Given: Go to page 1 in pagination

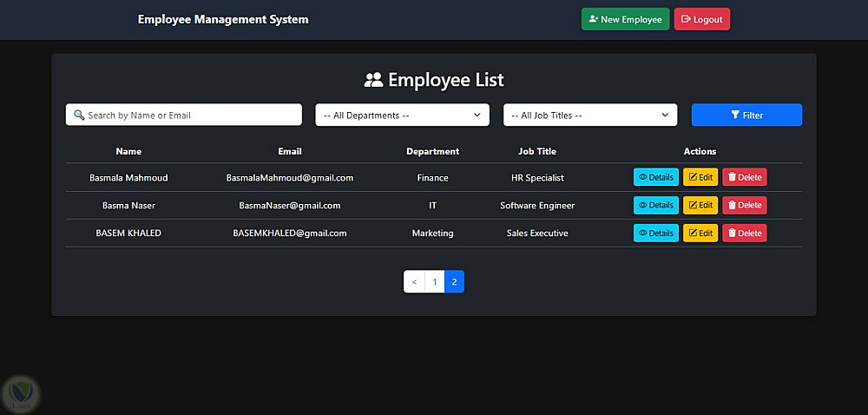Looking at the screenshot, I should (x=435, y=281).
